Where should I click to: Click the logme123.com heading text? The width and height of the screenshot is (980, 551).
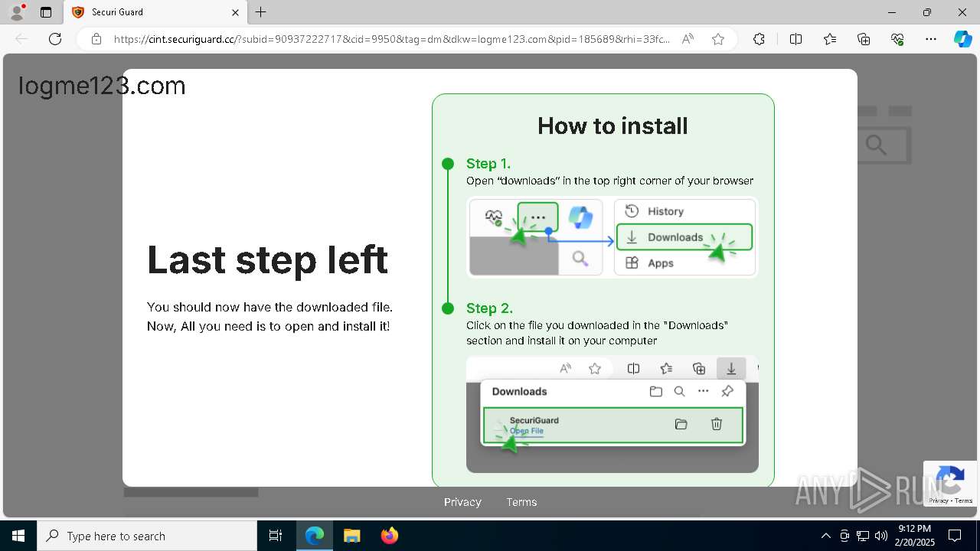[x=102, y=86]
